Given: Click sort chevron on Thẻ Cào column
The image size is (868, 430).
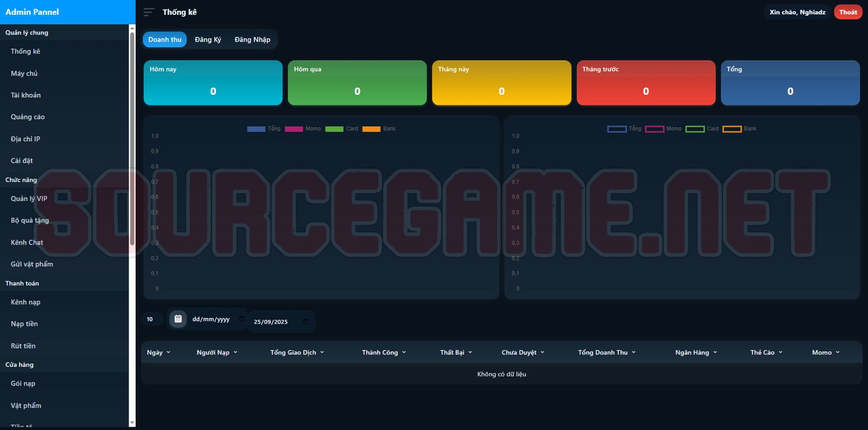Looking at the screenshot, I should pos(781,352).
